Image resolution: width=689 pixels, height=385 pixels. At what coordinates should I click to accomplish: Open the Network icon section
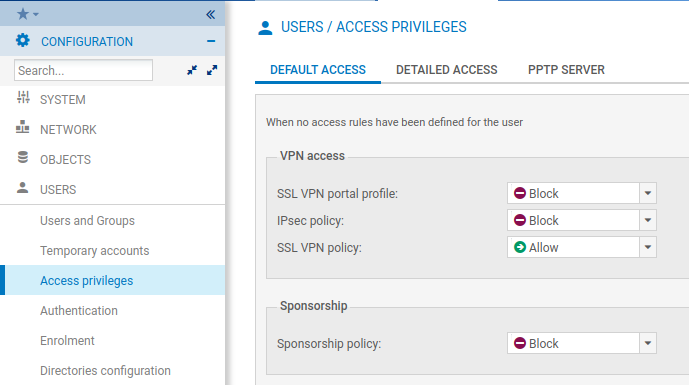tap(23, 128)
